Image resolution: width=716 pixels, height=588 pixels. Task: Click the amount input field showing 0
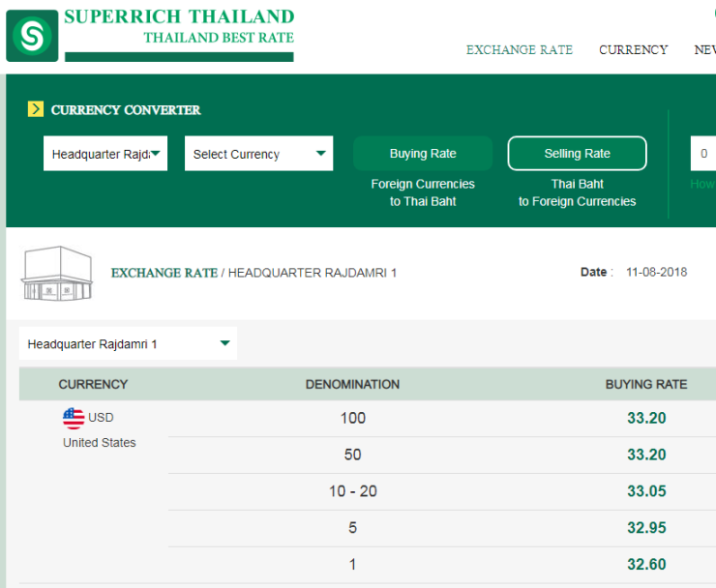pos(703,154)
